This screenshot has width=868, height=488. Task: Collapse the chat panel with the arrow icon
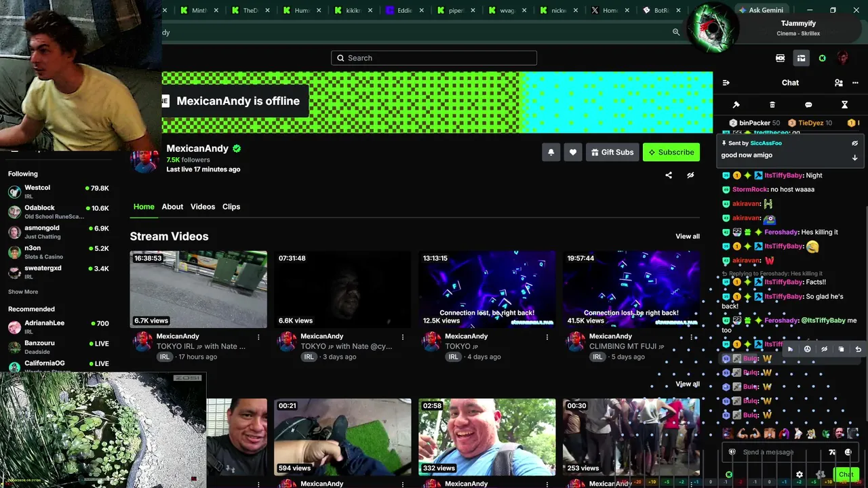[x=726, y=83]
